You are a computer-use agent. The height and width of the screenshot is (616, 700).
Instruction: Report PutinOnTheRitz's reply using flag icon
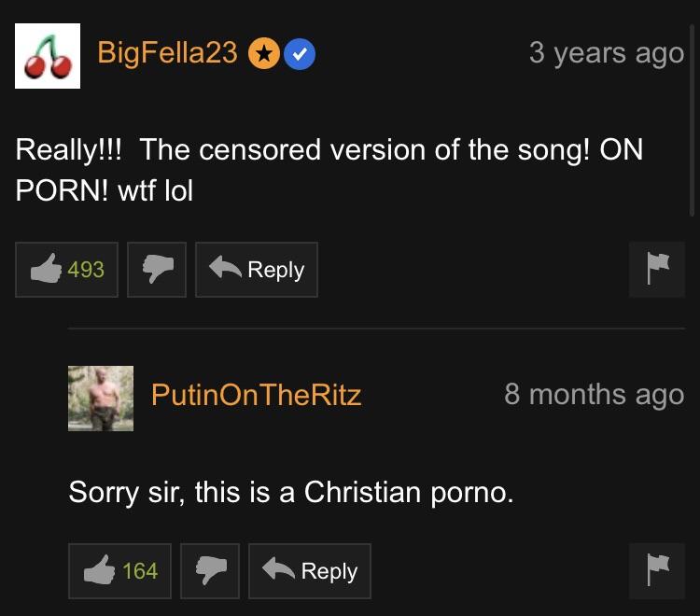click(x=657, y=571)
